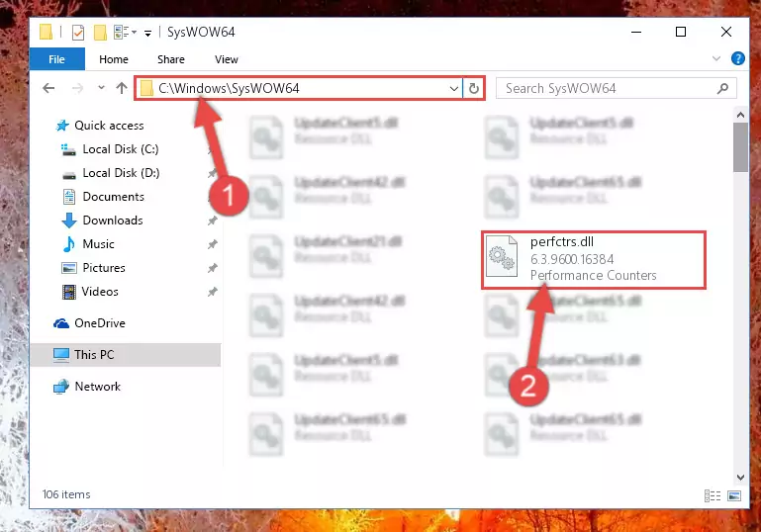Expand the ribbon with the chevron

click(715, 58)
